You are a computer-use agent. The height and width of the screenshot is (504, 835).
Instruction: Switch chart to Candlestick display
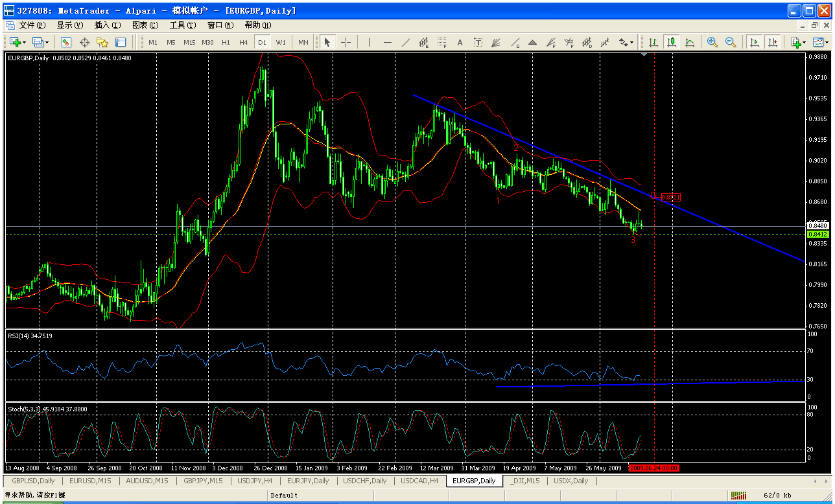pos(672,42)
